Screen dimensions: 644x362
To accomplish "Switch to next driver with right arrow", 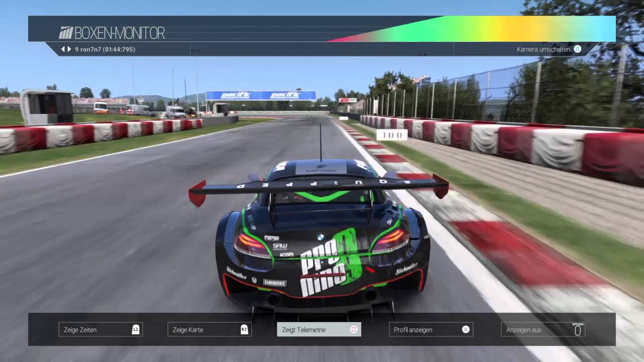I will pyautogui.click(x=69, y=49).
